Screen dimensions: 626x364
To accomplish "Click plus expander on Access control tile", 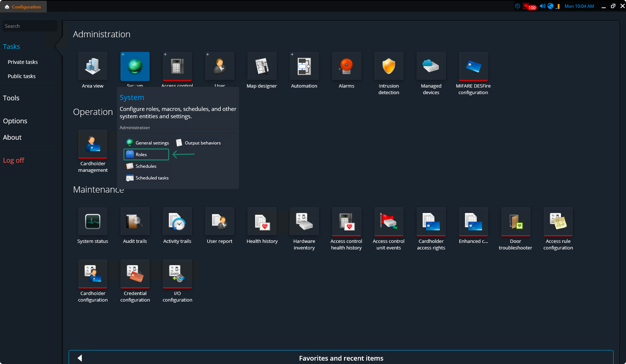I will point(165,54).
